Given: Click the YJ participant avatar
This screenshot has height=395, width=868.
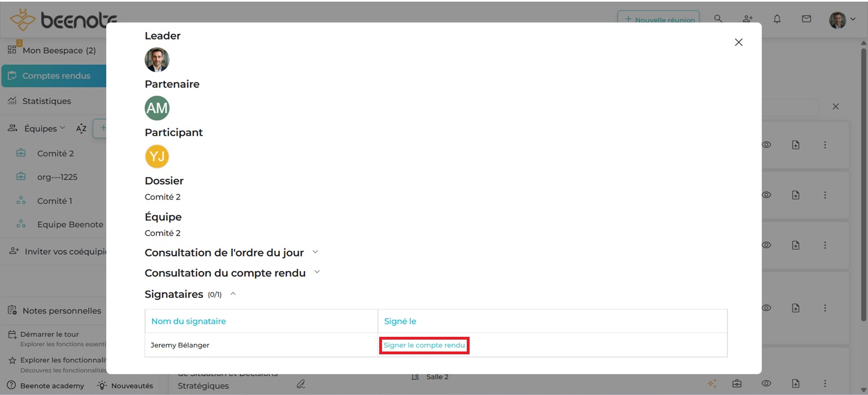Looking at the screenshot, I should click(157, 157).
